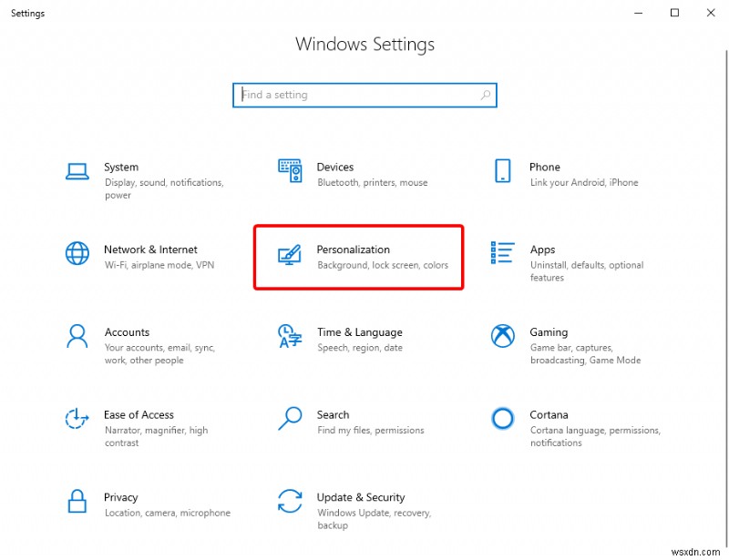Screen dimensions: 729x560
Task: Click the search magnifier inside search box
Action: (484, 95)
